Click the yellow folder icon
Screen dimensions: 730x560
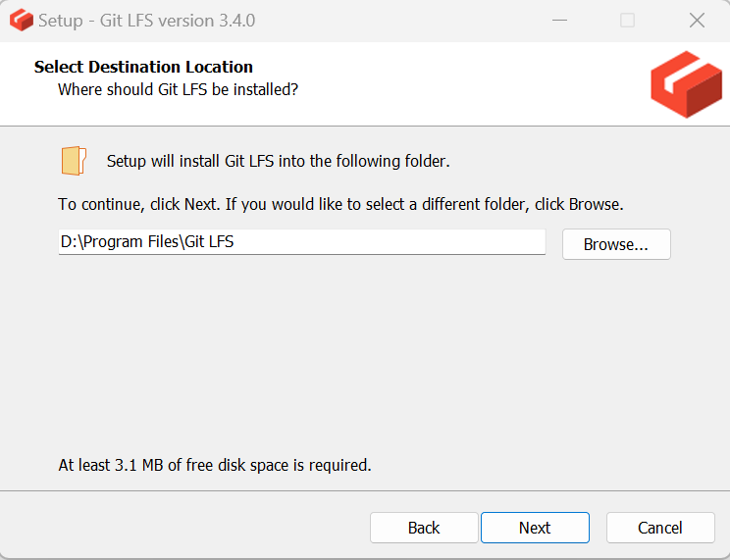click(74, 161)
